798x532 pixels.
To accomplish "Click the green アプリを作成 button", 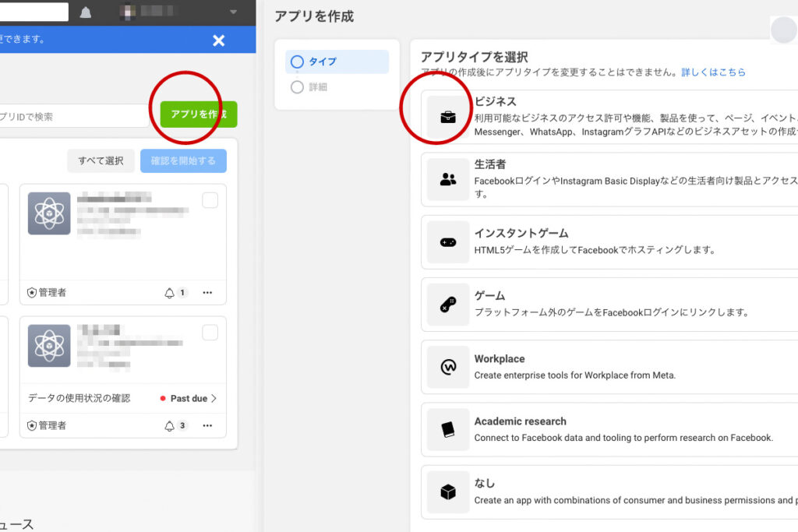I will click(199, 115).
